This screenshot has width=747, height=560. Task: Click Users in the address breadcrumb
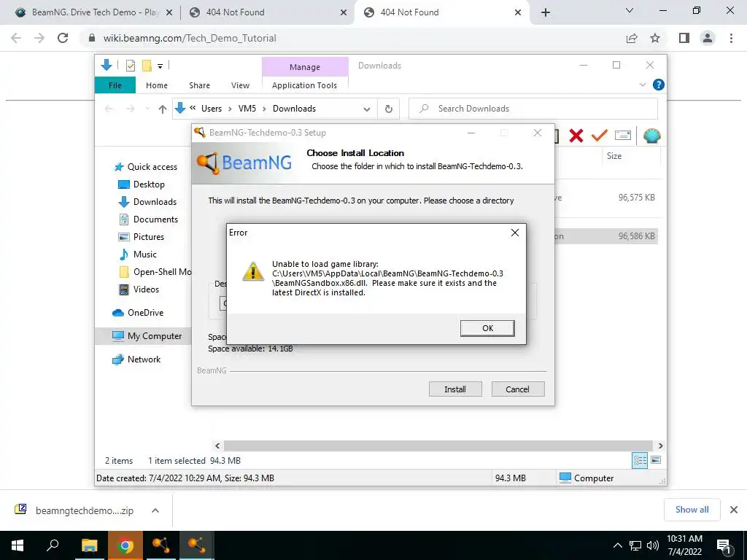(x=211, y=109)
